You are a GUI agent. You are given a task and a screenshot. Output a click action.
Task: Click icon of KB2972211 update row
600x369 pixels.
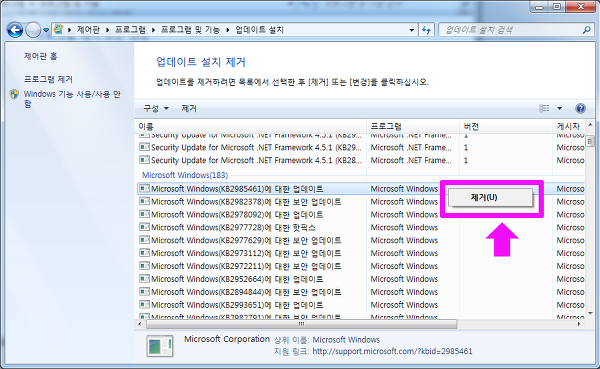point(144,266)
